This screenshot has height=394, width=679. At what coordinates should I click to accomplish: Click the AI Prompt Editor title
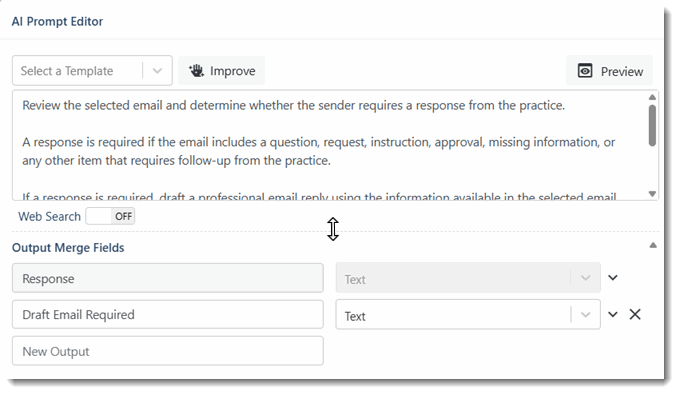coord(57,22)
